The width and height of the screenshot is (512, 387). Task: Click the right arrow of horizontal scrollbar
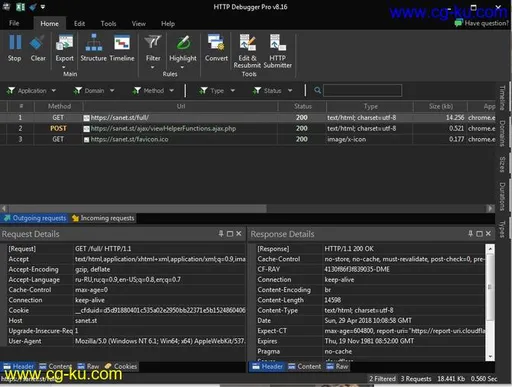point(490,208)
